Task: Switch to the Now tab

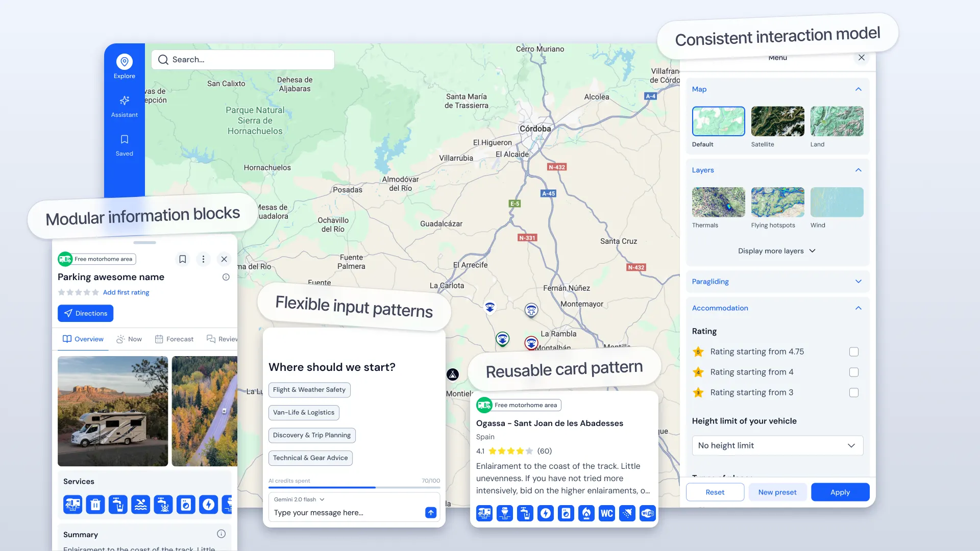Action: tap(129, 339)
